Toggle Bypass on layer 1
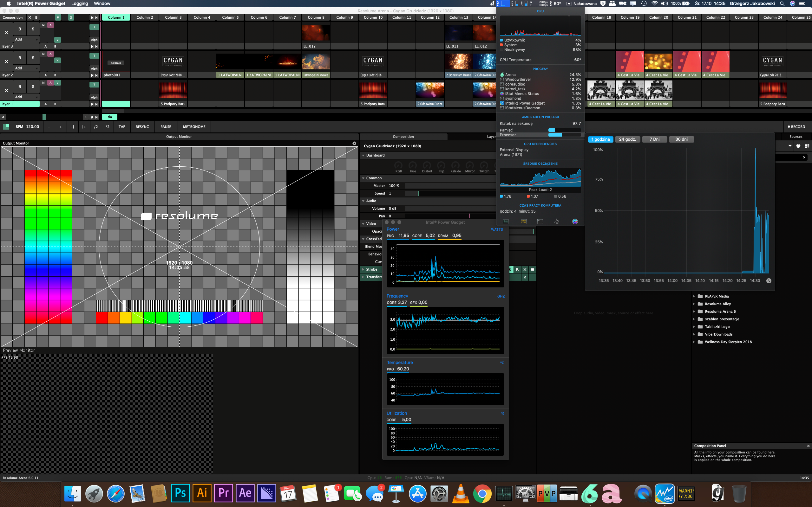 (x=20, y=87)
